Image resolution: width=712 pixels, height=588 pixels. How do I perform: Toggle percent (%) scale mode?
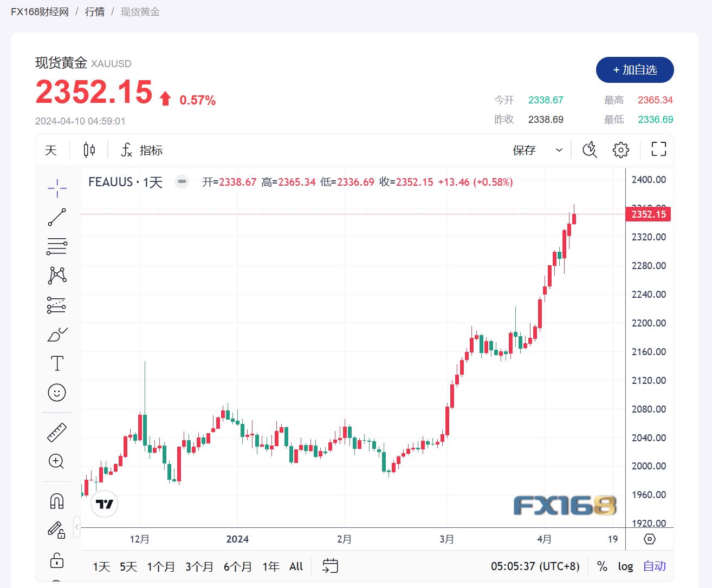tap(602, 566)
